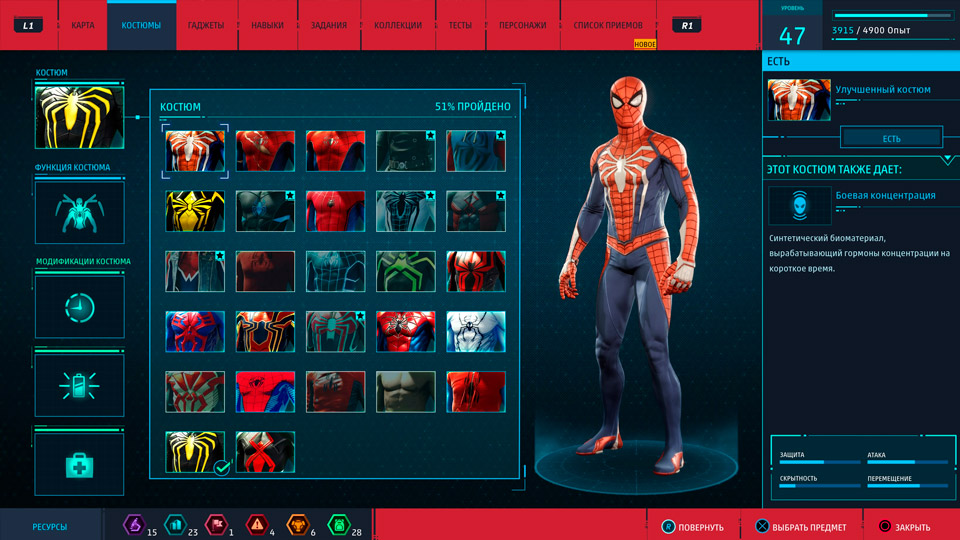
Task: Open the battery suit modification slot
Action: coord(80,386)
